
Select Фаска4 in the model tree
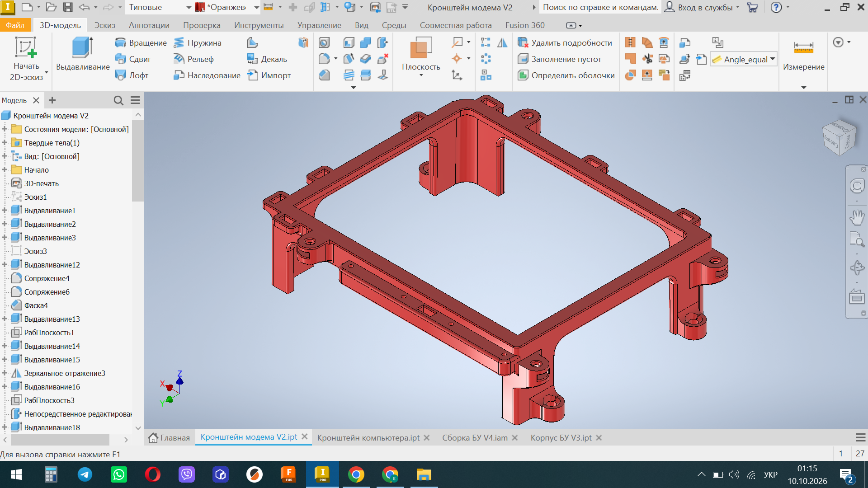pyautogui.click(x=36, y=305)
